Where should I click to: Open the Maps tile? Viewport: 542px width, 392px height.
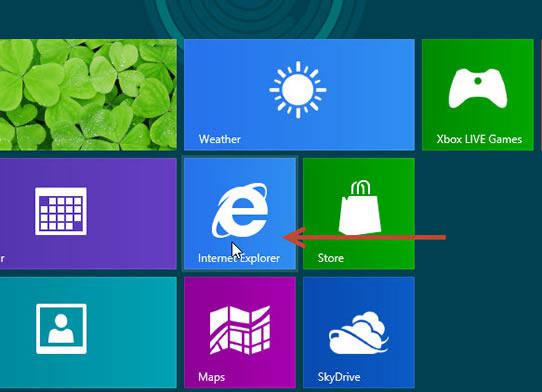[x=240, y=333]
